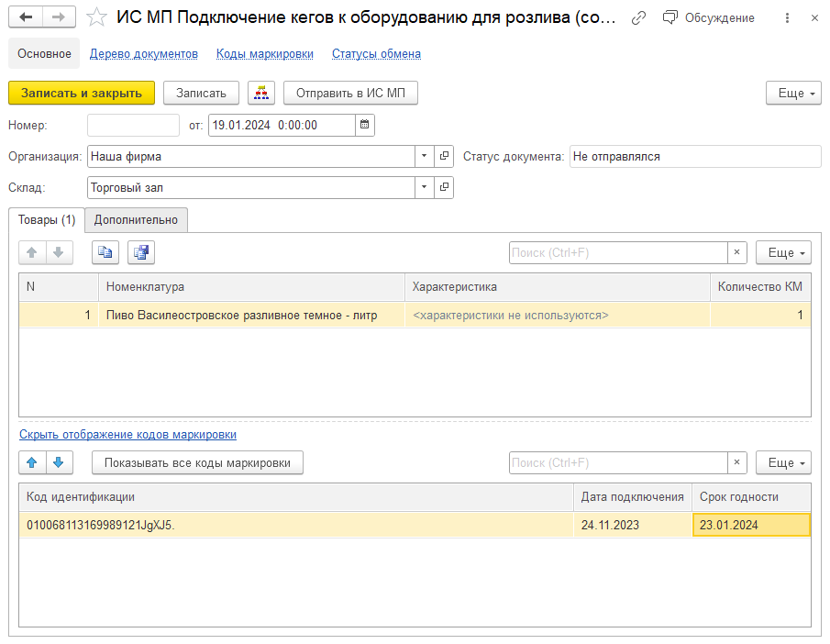Open the Коды маркировки section
The width and height of the screenshot is (830, 644).
[x=264, y=54]
